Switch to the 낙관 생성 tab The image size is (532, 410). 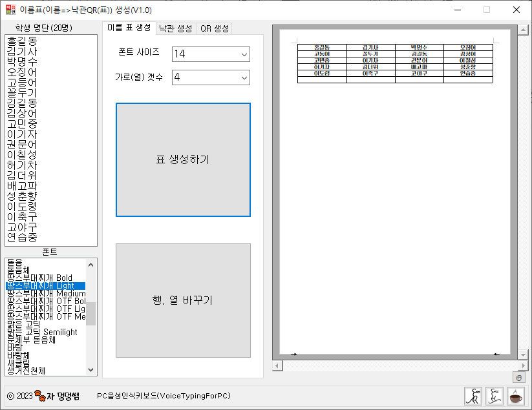[175, 28]
